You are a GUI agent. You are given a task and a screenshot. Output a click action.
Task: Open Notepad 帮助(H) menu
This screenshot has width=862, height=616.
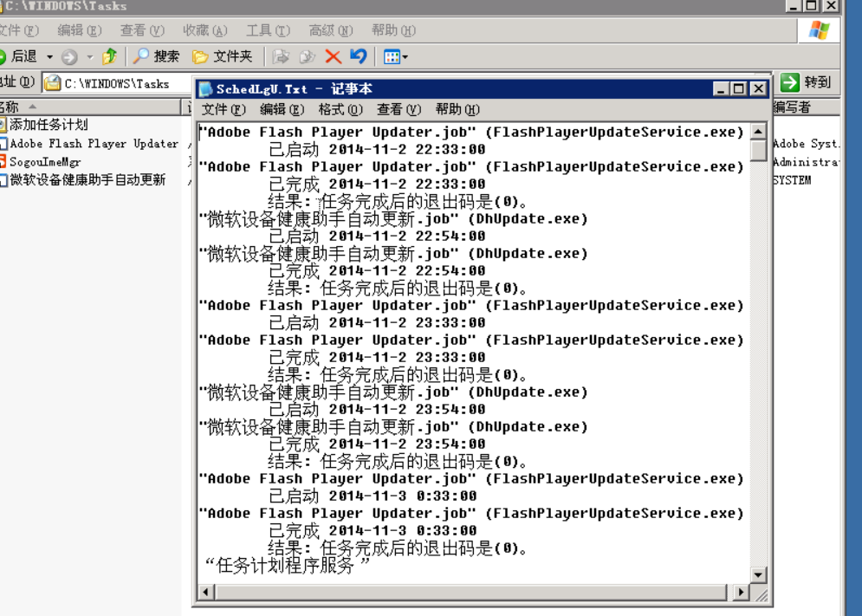click(457, 109)
